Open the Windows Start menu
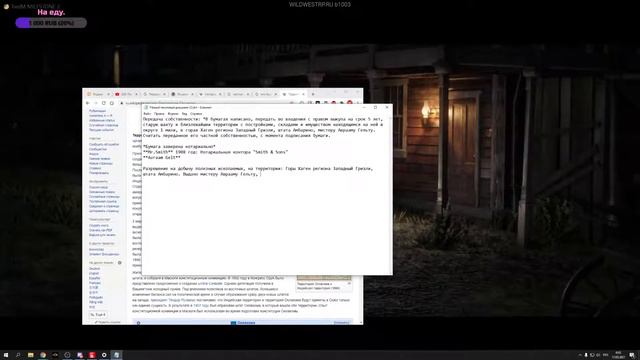The width and height of the screenshot is (640, 360). (x=6, y=355)
